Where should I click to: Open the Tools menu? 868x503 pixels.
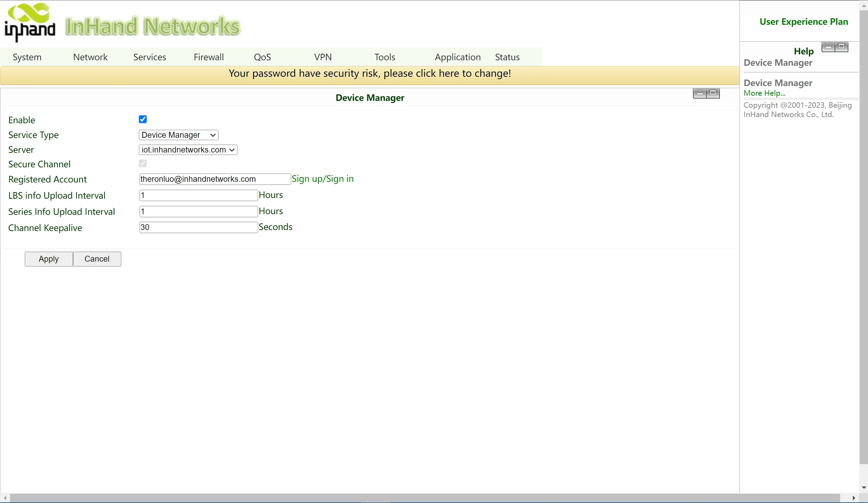pos(385,57)
